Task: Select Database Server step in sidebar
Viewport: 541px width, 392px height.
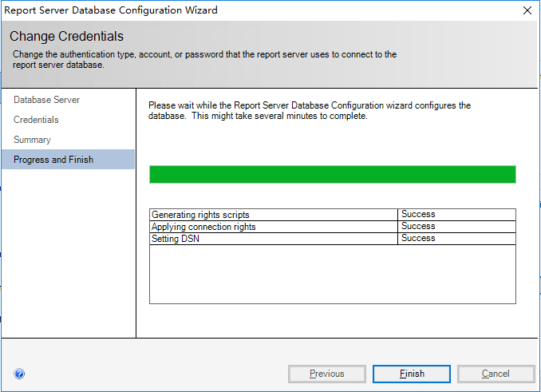Action: coord(46,100)
